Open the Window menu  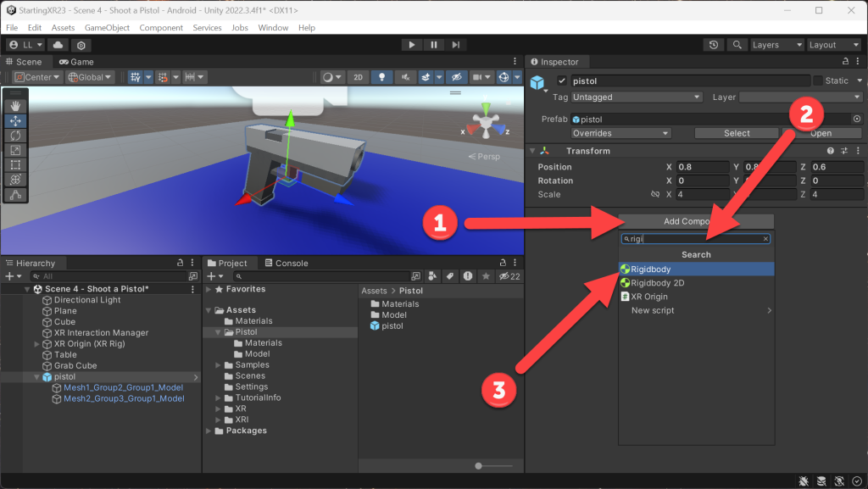click(x=273, y=28)
